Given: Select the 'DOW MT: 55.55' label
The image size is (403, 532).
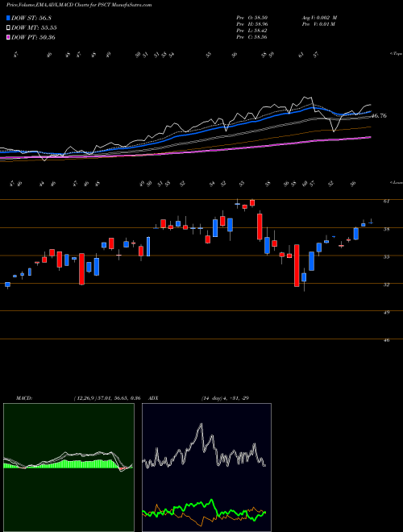Looking at the screenshot, I should click(x=34, y=28).
